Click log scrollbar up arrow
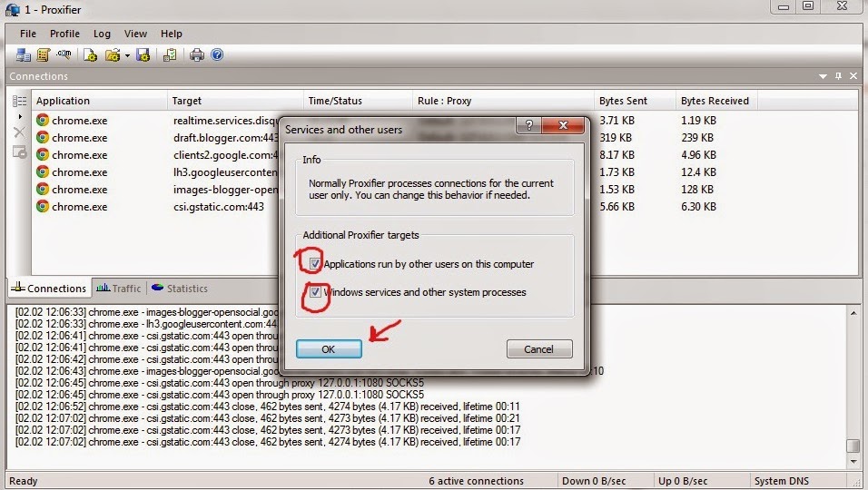868x490 pixels. coord(853,312)
